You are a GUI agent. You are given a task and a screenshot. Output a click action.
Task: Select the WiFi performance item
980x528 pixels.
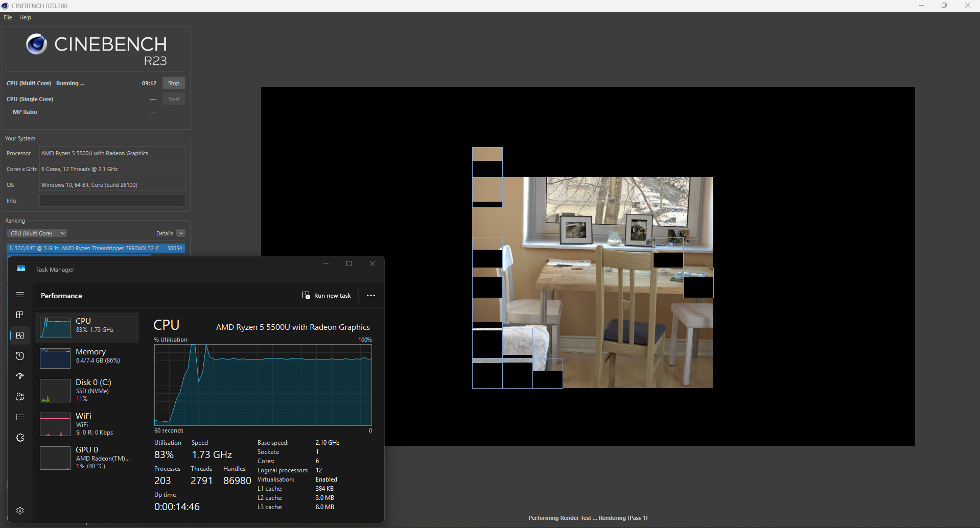(87, 424)
